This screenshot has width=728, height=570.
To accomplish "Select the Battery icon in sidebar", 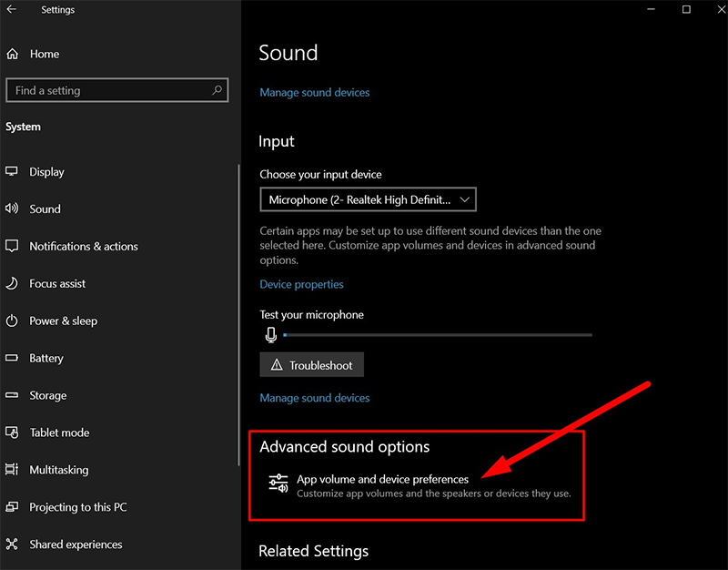I will (12, 358).
